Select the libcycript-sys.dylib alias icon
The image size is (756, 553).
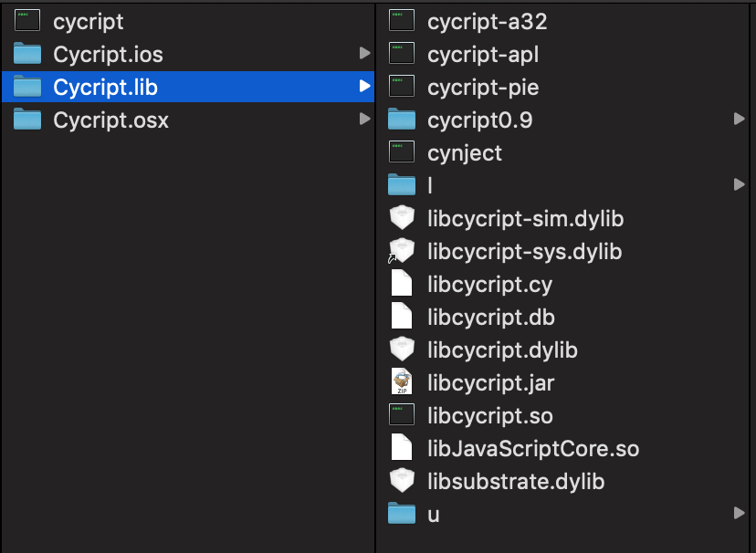pos(401,251)
